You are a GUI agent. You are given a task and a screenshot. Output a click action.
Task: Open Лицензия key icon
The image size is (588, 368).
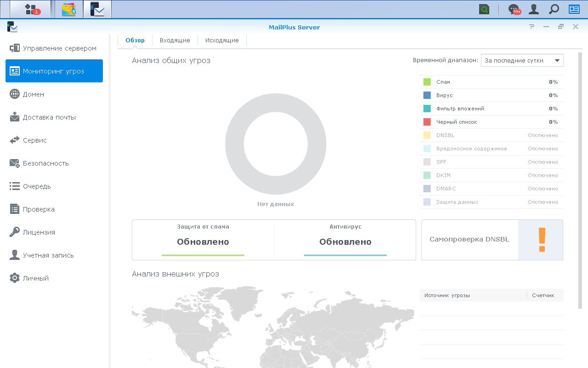(x=15, y=232)
